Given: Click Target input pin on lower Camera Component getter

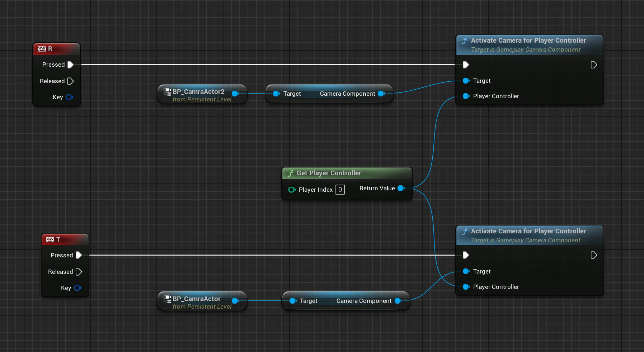Looking at the screenshot, I should [x=293, y=301].
